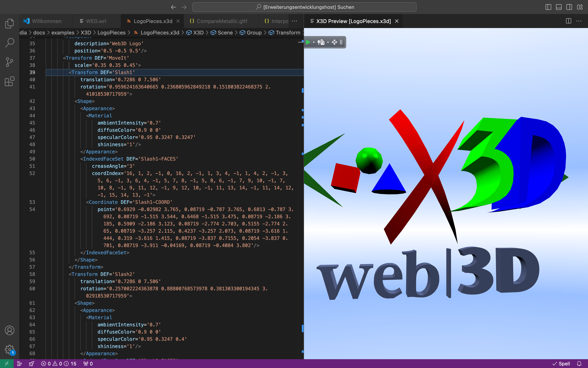This screenshot has height=368, width=588.
Task: Go back with the left arrow
Action: pyautogui.click(x=173, y=7)
